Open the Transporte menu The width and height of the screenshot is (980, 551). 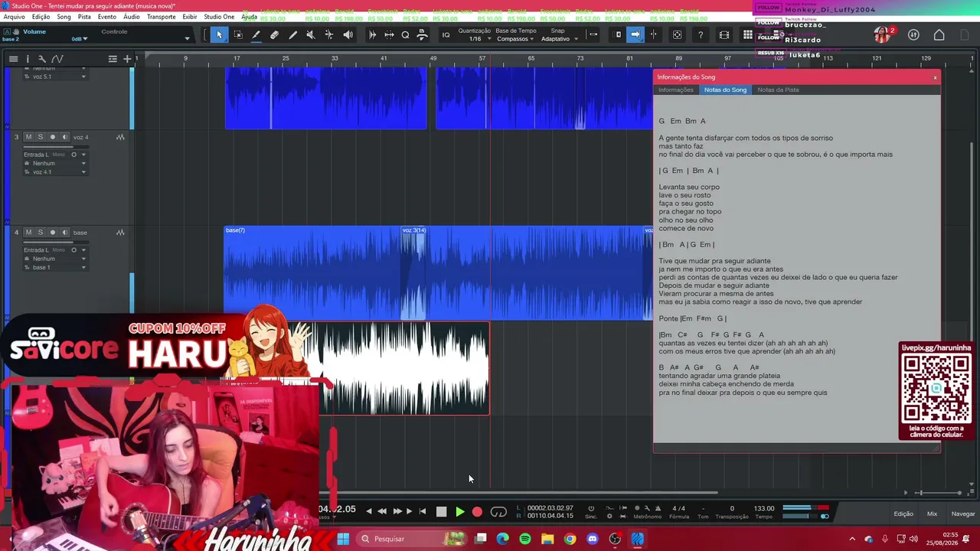tap(161, 17)
